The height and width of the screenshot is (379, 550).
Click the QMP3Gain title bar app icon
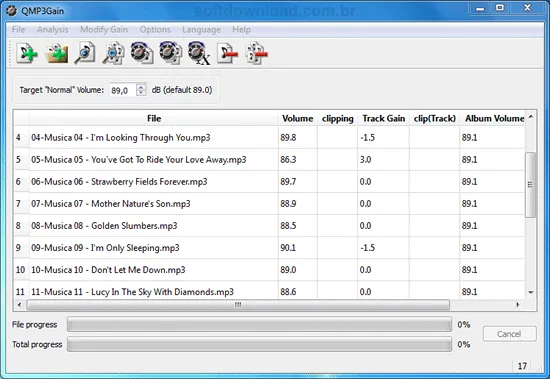(x=12, y=11)
